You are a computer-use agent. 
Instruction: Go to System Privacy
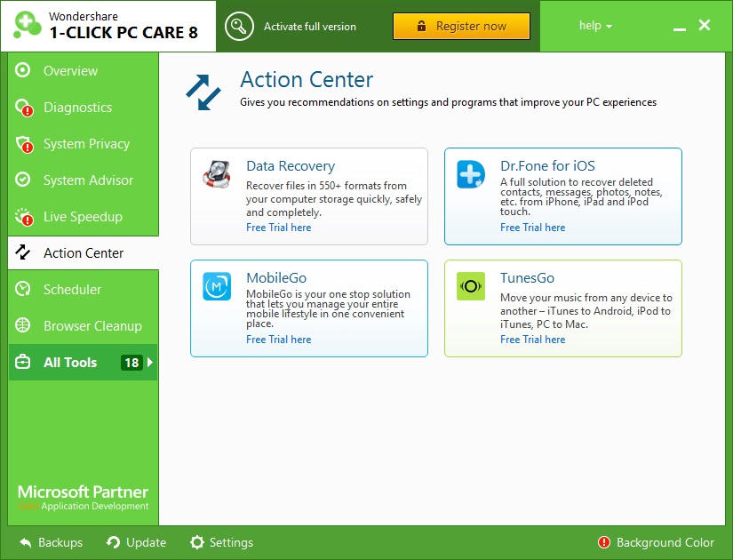click(86, 144)
